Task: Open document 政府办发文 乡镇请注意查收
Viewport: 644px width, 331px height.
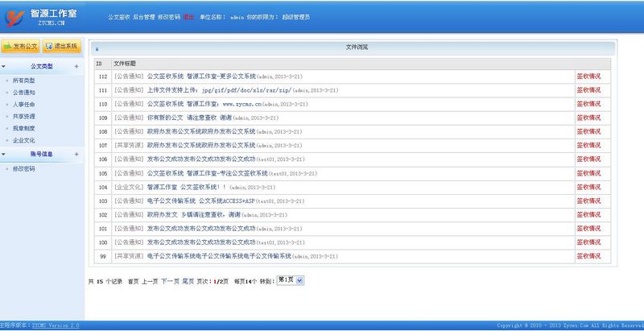Action: tap(194, 215)
